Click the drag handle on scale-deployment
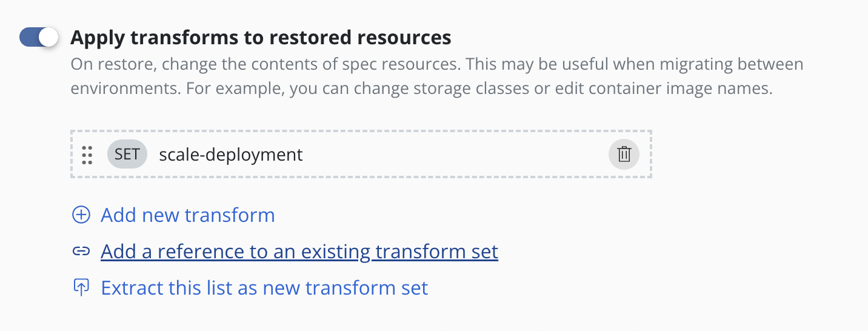Image resolution: width=868 pixels, height=331 pixels. coord(87,155)
